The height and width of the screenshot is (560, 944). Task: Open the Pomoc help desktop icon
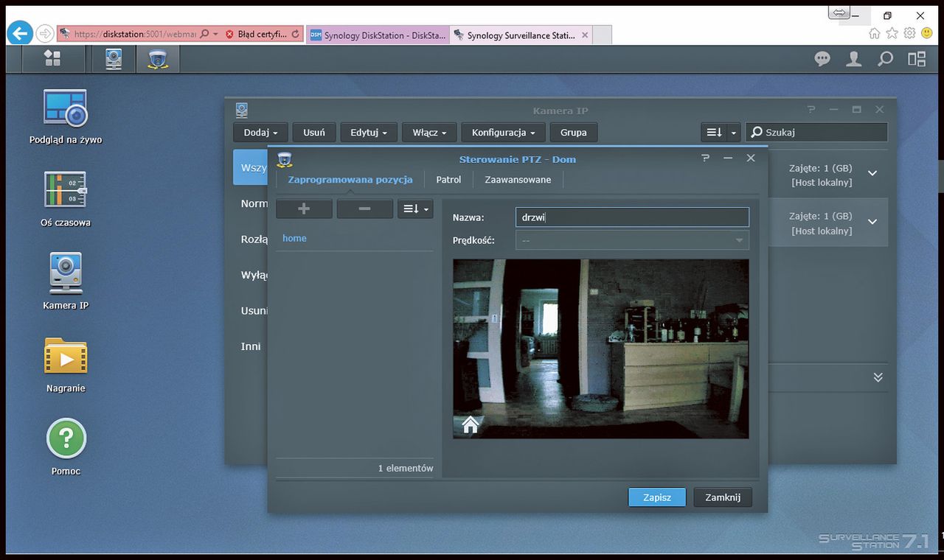66,447
